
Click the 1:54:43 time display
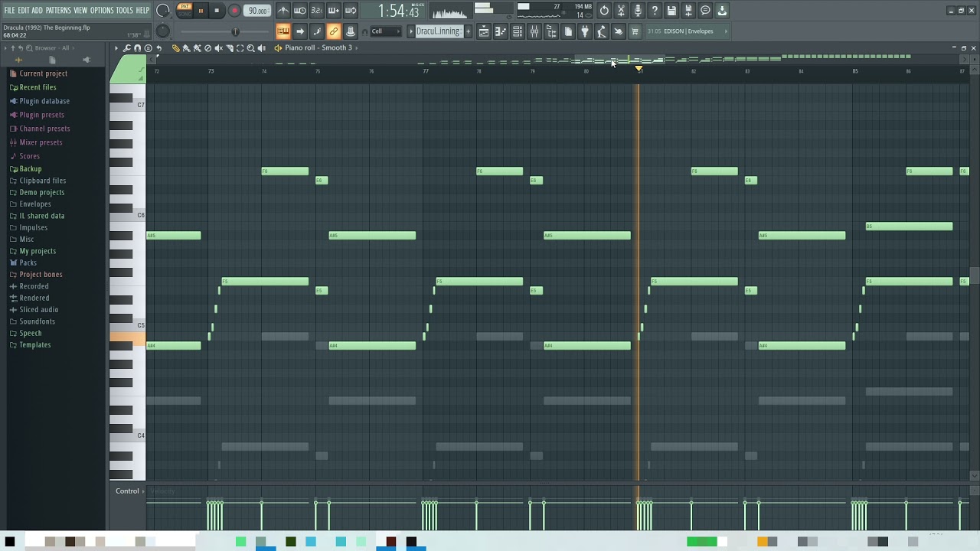coord(398,11)
